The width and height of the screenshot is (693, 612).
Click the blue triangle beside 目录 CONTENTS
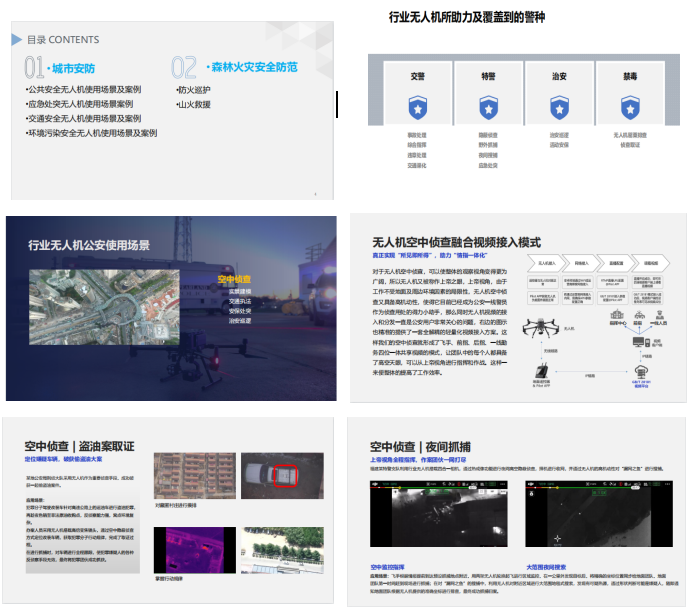pyautogui.click(x=16, y=39)
